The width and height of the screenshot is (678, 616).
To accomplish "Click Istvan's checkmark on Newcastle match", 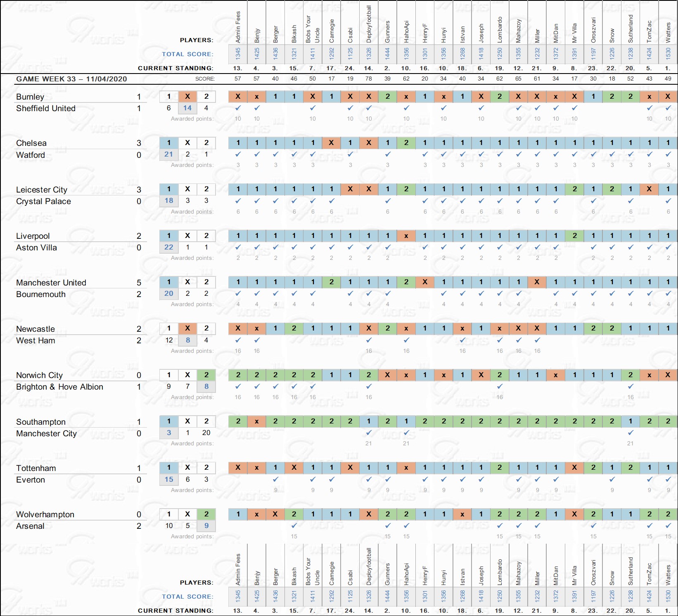I will coord(462,340).
